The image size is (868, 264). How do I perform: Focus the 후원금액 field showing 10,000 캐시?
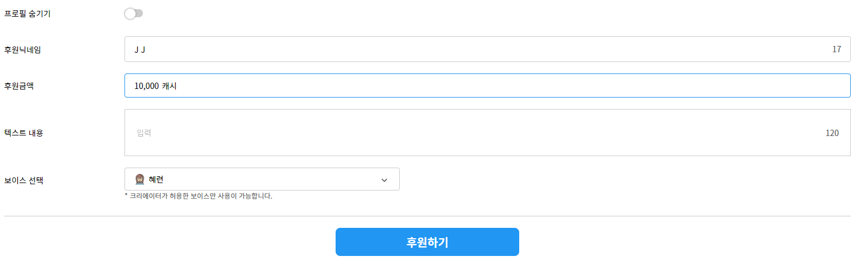[x=487, y=86]
